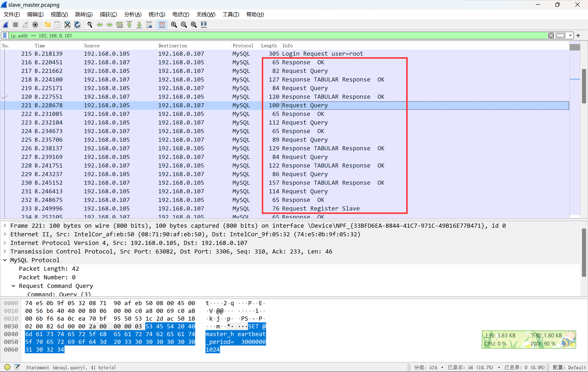This screenshot has height=372, width=588.
Task: Click the network monitor widget overlay
Action: pos(529,340)
